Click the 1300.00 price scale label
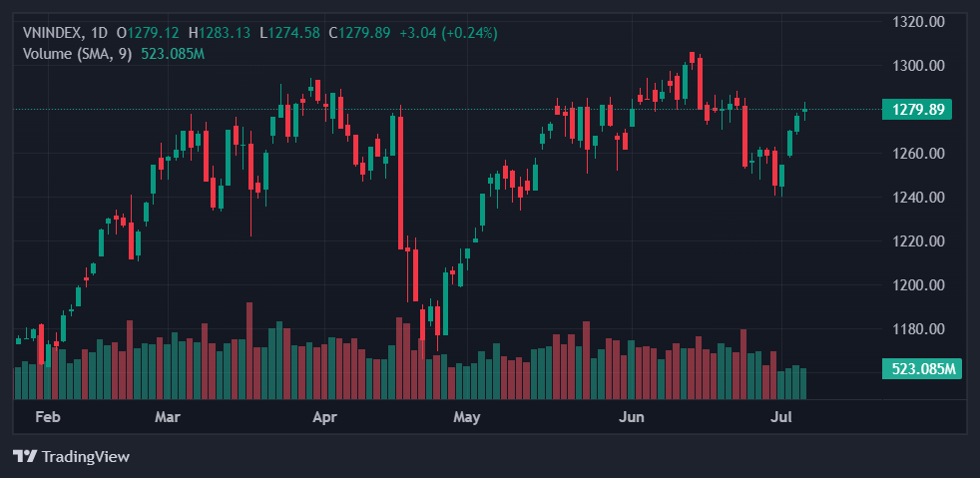 [916, 66]
